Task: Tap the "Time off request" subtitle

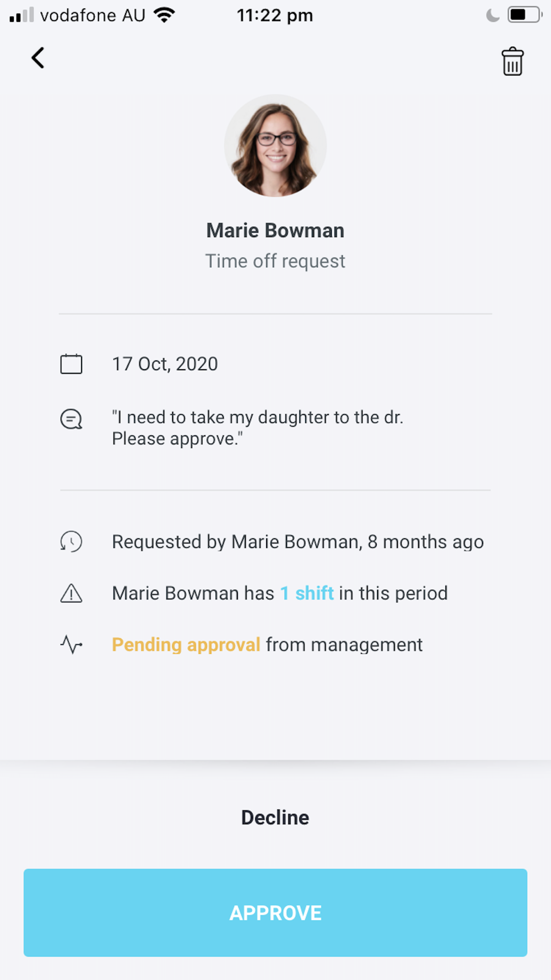Action: pyautogui.click(x=275, y=261)
